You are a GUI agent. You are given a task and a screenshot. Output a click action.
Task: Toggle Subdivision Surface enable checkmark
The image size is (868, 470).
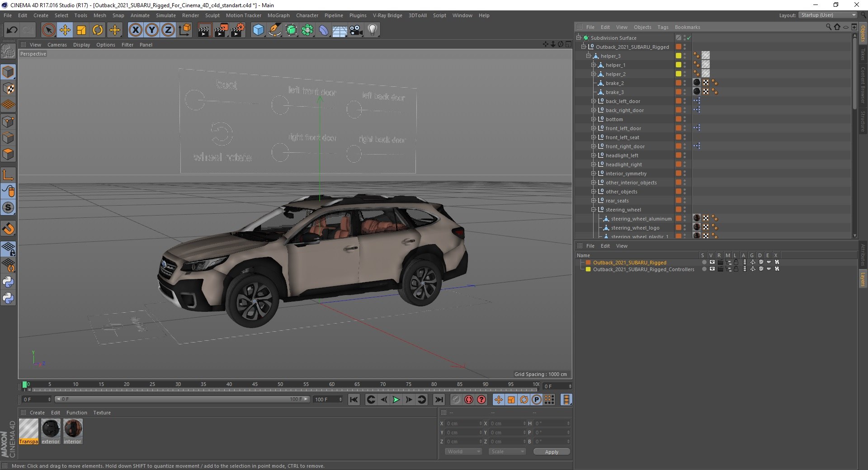689,38
